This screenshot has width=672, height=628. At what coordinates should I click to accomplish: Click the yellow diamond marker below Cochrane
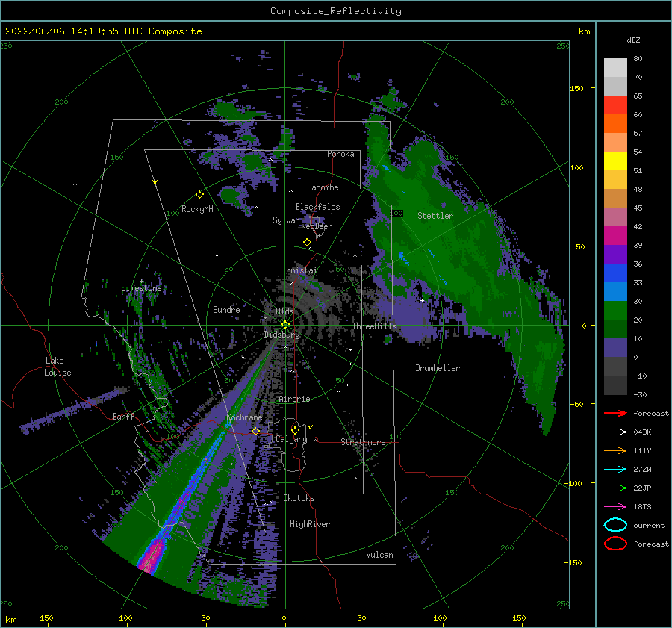[255, 431]
